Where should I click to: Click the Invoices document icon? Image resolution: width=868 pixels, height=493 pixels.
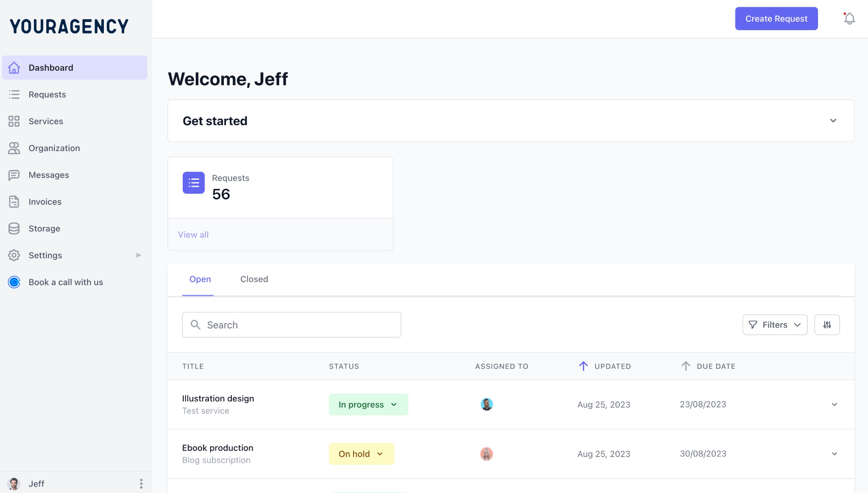click(x=14, y=202)
